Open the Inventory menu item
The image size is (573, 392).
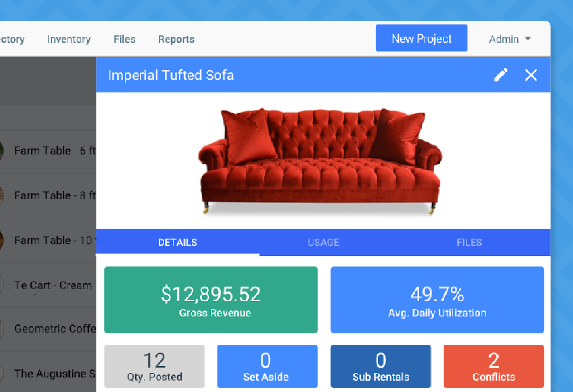(x=69, y=39)
